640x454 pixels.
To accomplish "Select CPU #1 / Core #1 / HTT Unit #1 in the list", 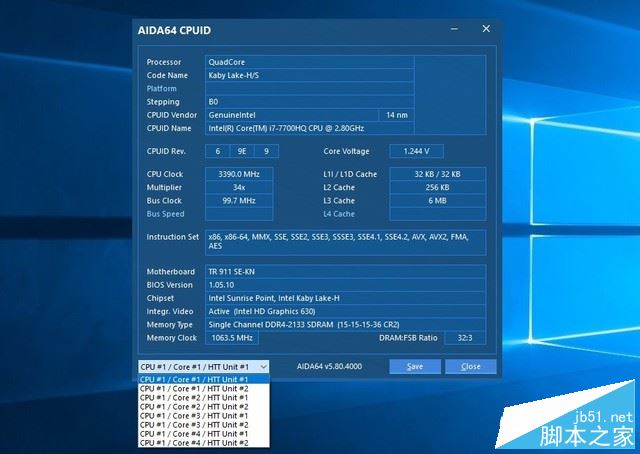I will [204, 379].
